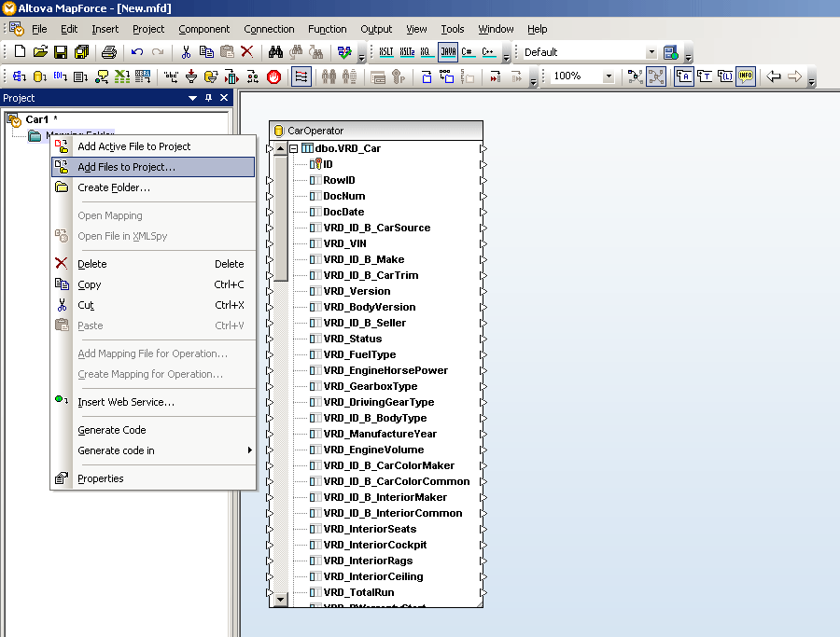840x637 pixels.
Task: Click the Insert EDI component icon
Action: (x=60, y=76)
